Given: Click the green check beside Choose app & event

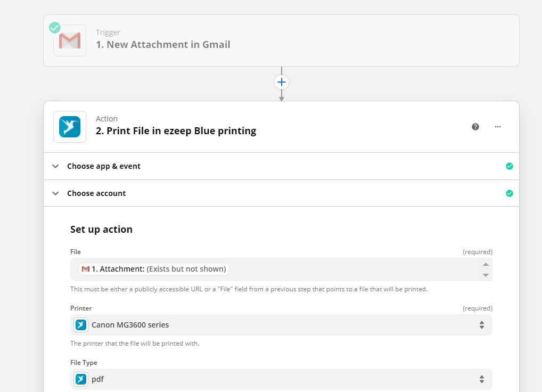Looking at the screenshot, I should pyautogui.click(x=509, y=166).
